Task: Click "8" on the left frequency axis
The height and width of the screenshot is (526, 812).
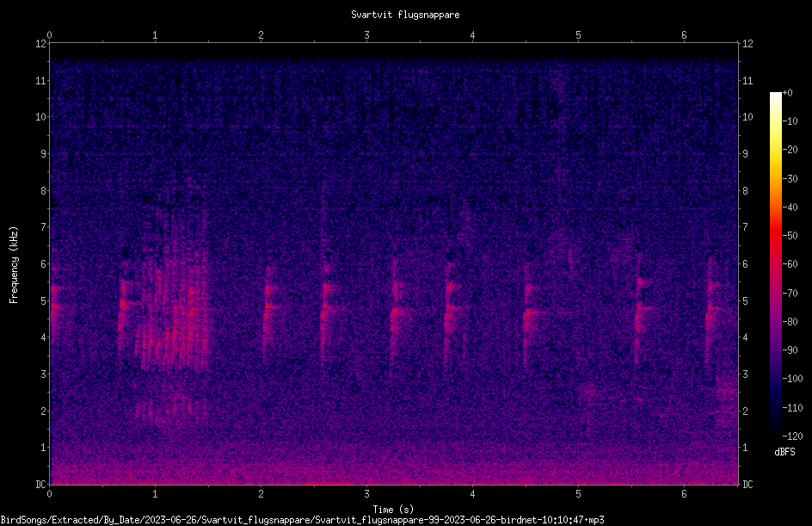Action: (44, 191)
